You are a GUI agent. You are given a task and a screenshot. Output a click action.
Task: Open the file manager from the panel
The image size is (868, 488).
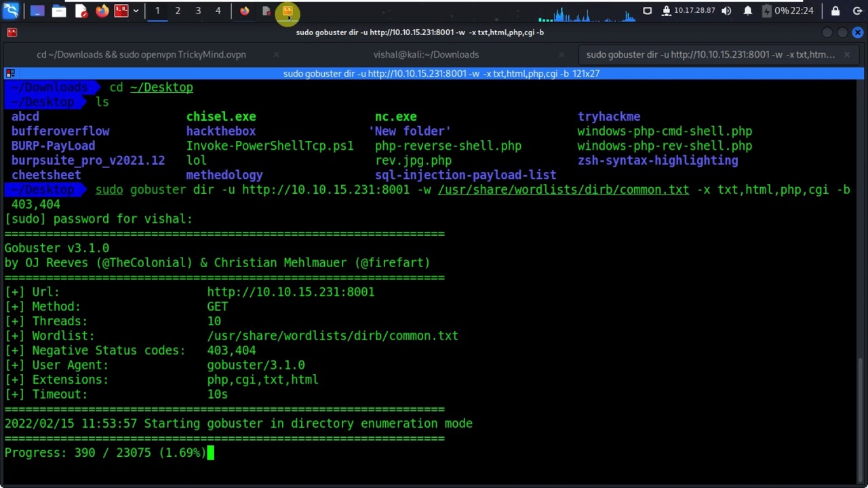tap(59, 11)
